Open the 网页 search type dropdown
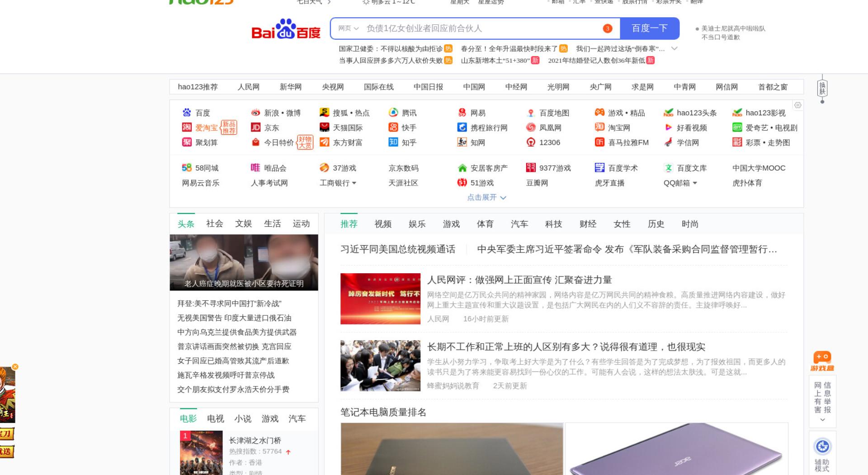Viewport: 868px width, 475px height. (x=349, y=28)
